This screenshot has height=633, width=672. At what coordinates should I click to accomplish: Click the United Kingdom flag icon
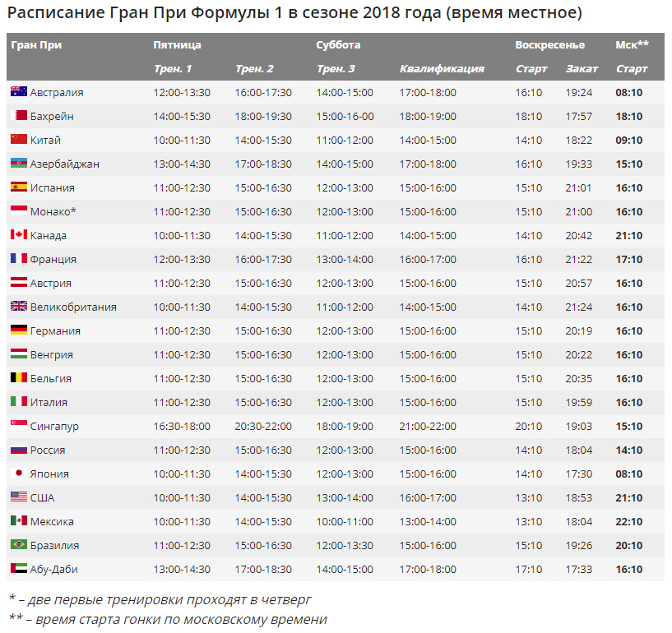[x=19, y=306]
